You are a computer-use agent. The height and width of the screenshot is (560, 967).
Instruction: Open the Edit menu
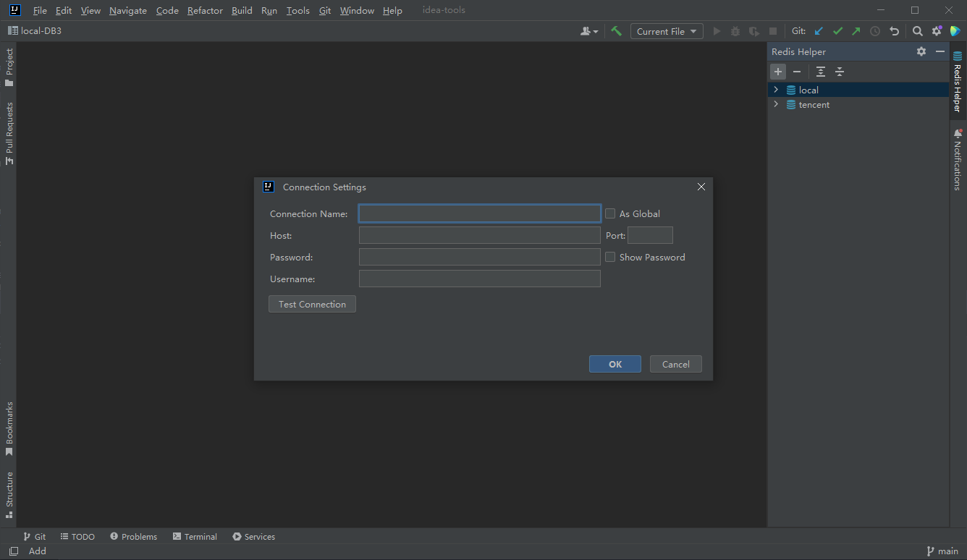pos(64,10)
